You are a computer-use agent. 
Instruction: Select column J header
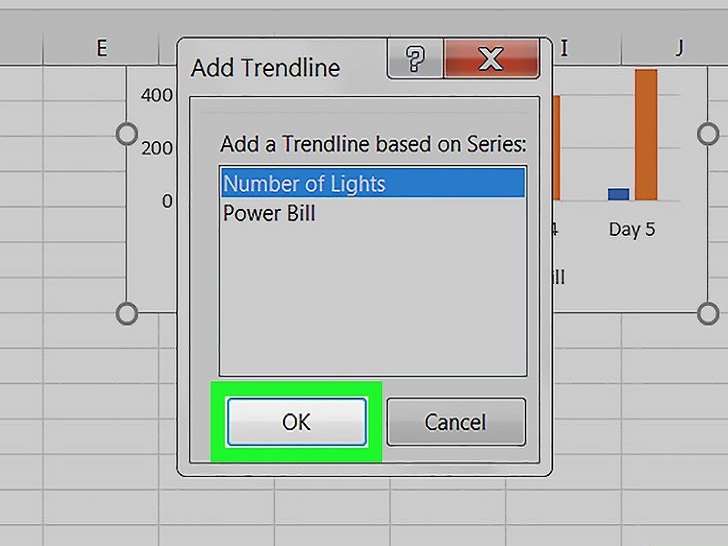tap(679, 48)
